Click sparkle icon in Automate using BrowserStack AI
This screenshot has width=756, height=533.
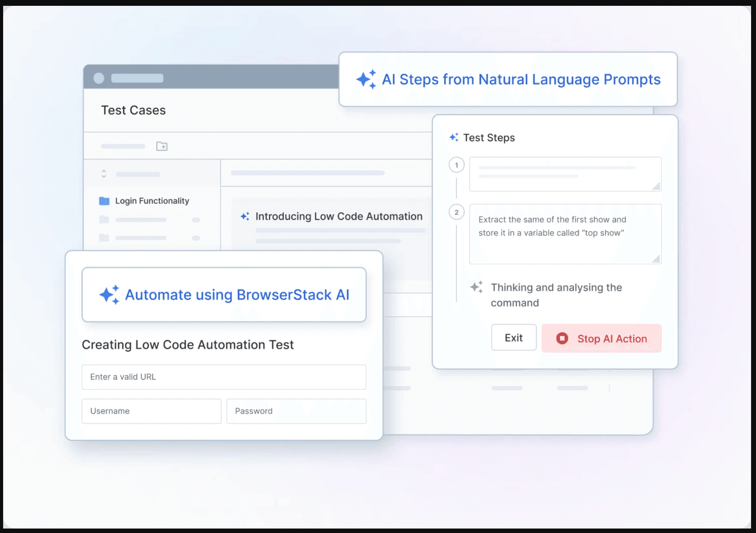(x=109, y=295)
